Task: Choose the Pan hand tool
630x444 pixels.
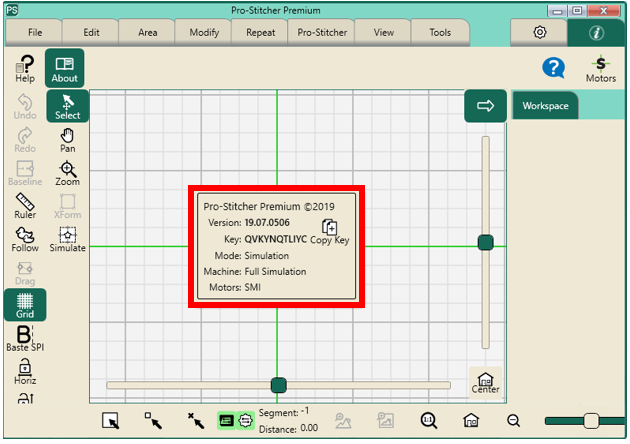Action: pyautogui.click(x=67, y=141)
